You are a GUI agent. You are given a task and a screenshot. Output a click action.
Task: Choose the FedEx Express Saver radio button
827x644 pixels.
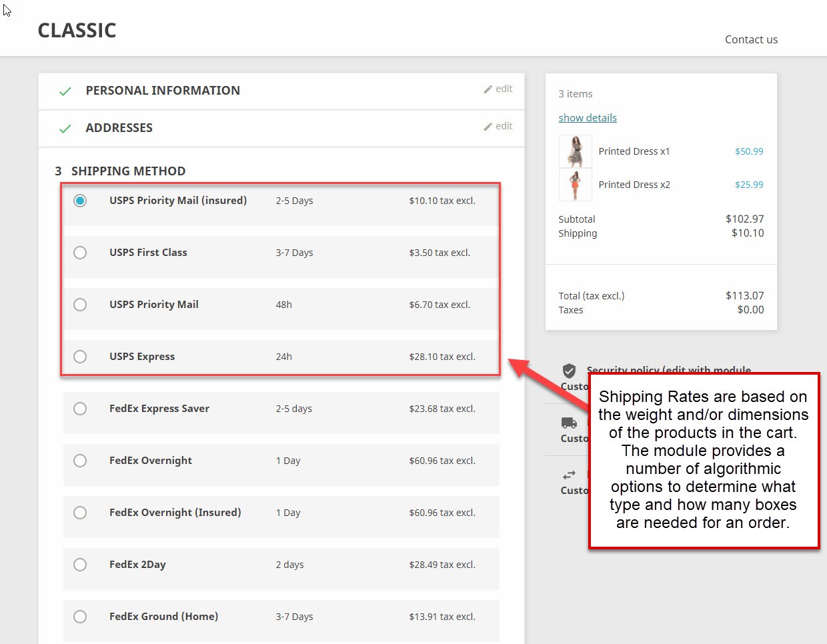tap(80, 409)
